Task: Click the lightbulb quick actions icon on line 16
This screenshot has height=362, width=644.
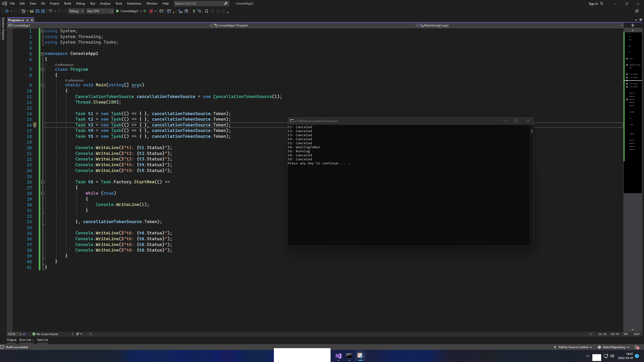Action: (x=35, y=125)
